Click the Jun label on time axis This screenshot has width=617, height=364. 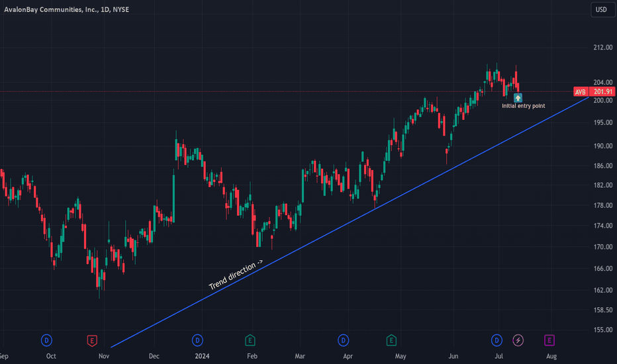pos(453,356)
